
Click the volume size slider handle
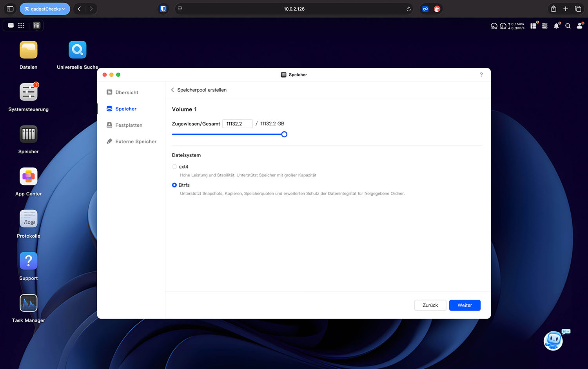(284, 135)
